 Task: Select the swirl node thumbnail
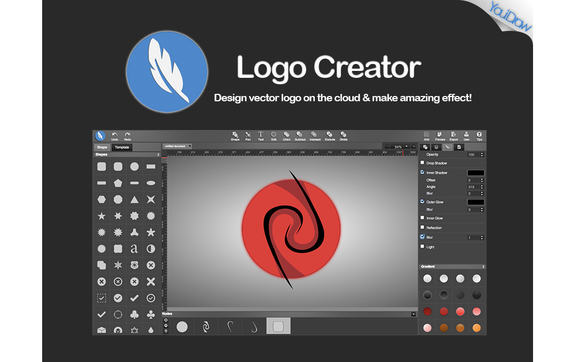206,327
